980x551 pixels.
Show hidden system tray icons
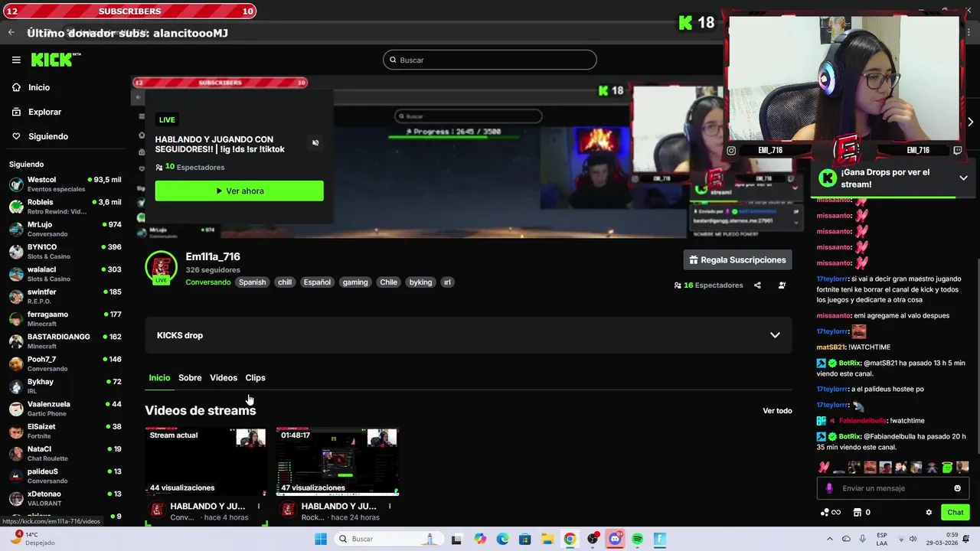pyautogui.click(x=830, y=539)
